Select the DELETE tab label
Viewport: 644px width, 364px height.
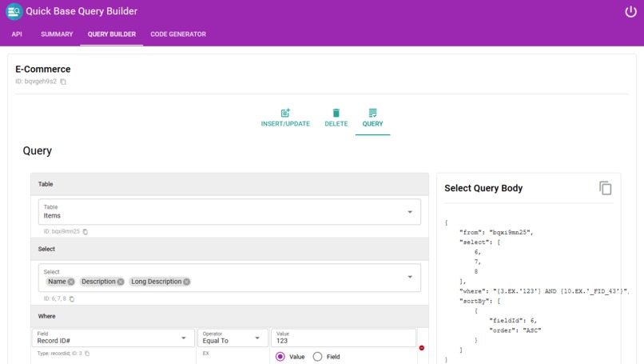click(x=336, y=124)
